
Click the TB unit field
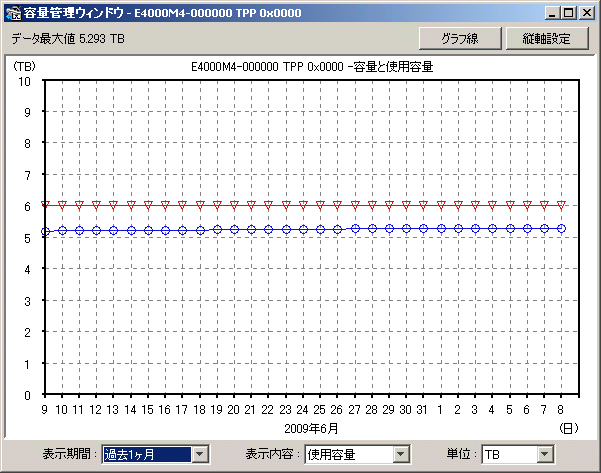[509, 455]
